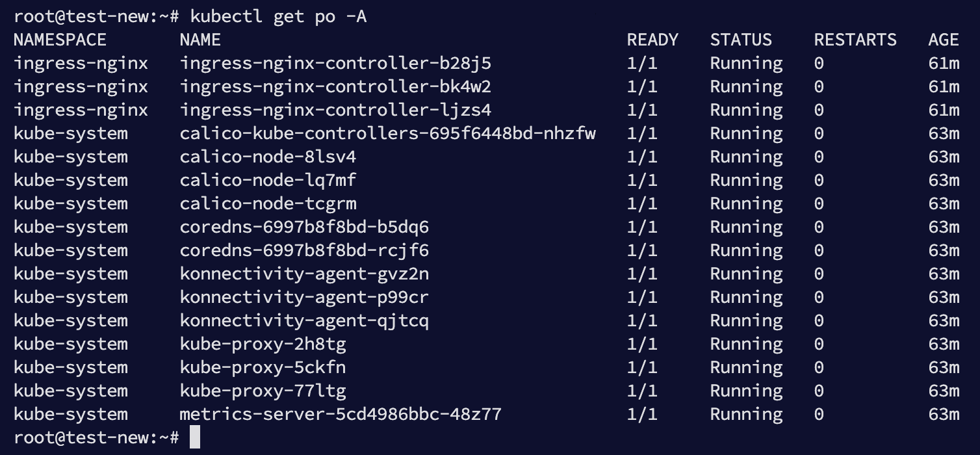The width and height of the screenshot is (980, 455).
Task: Click the Running status of kube-proxy-2h8tg
Action: (746, 344)
